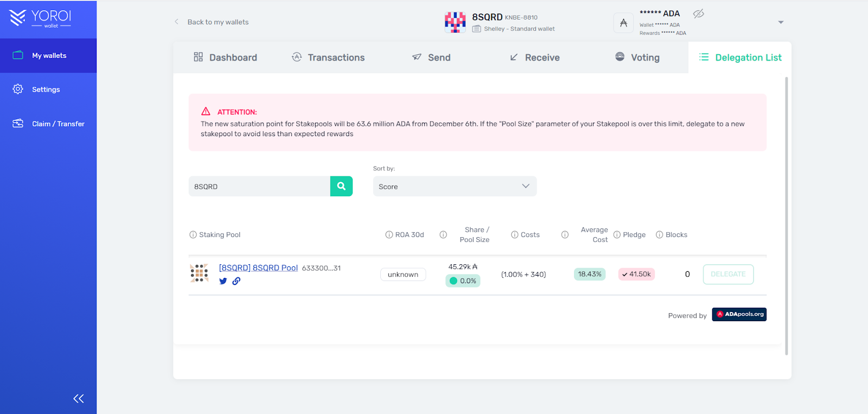Click the wallet ID KNBE-8810

pyautogui.click(x=521, y=17)
